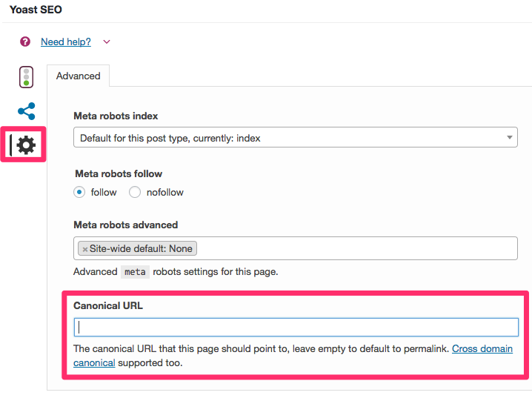Select the gear advanced settings icon
The height and width of the screenshot is (398, 532).
[26, 145]
